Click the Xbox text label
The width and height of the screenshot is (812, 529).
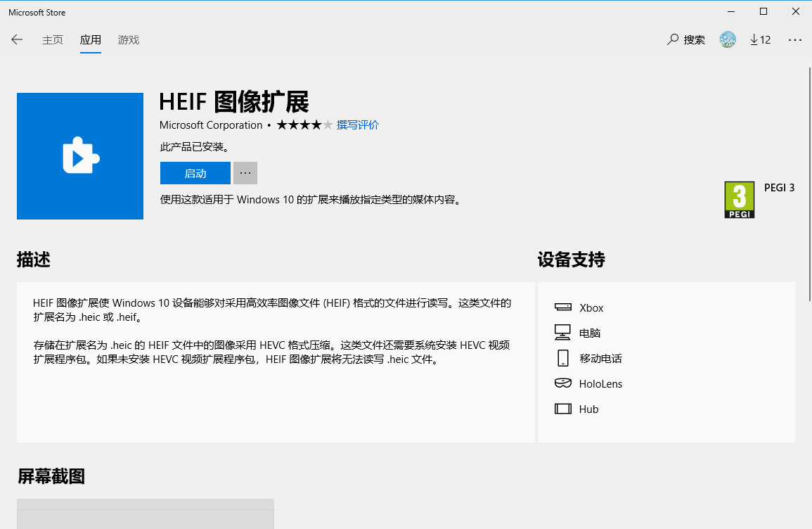(x=591, y=308)
